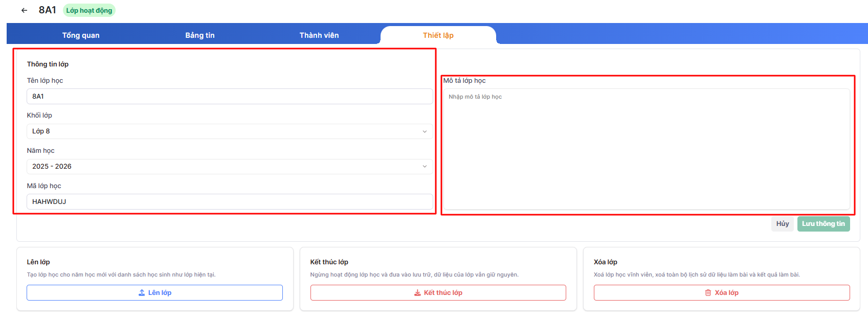Viewport: 868px width, 320px height.
Task: Switch to the Tổng quan tab
Action: 81,35
